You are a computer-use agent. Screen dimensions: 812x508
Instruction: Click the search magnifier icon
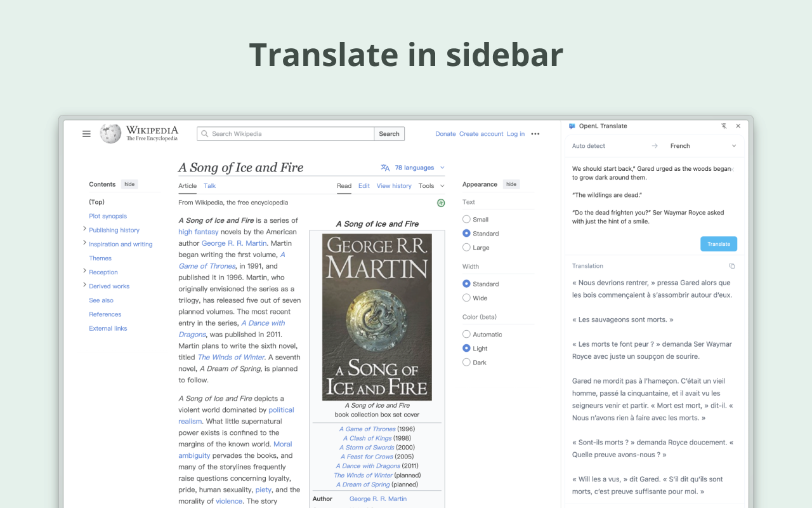tap(204, 133)
